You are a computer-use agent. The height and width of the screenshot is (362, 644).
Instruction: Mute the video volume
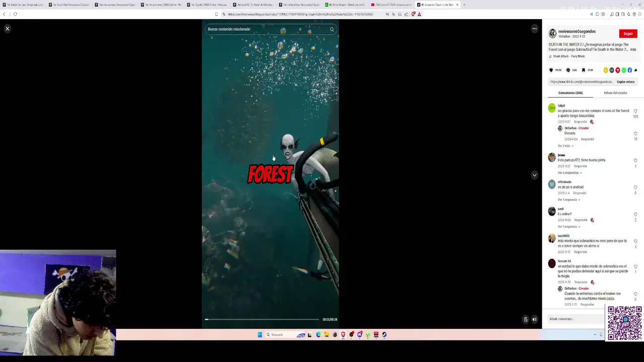click(534, 319)
